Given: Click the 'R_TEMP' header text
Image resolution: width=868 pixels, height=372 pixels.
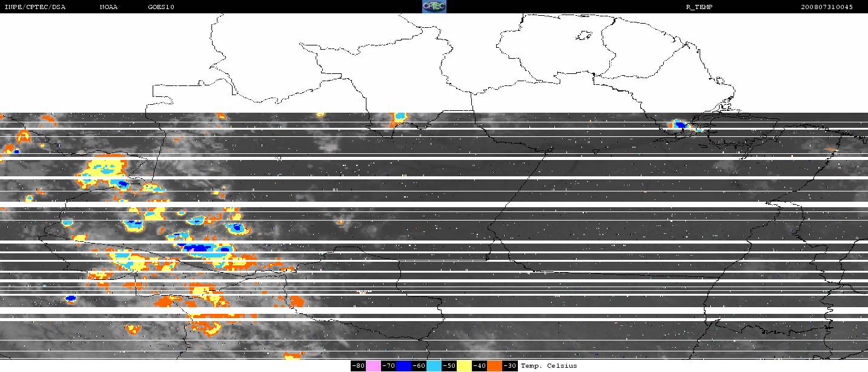Looking at the screenshot, I should [x=698, y=7].
